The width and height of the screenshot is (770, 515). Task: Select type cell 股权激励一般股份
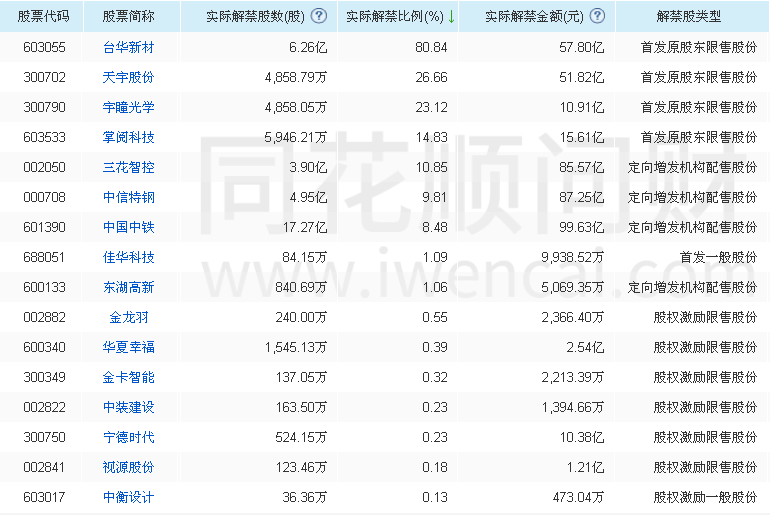coord(705,497)
